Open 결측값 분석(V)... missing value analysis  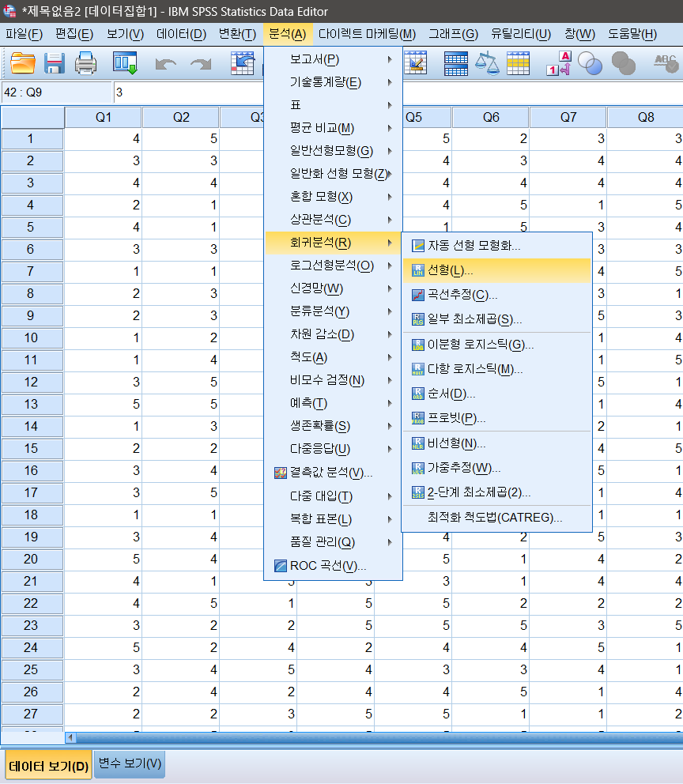pyautogui.click(x=333, y=473)
